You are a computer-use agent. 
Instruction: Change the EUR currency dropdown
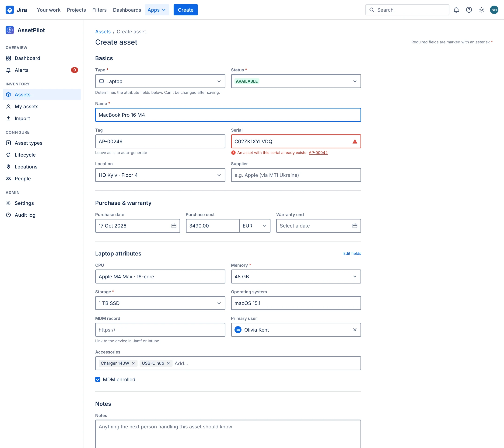point(255,226)
